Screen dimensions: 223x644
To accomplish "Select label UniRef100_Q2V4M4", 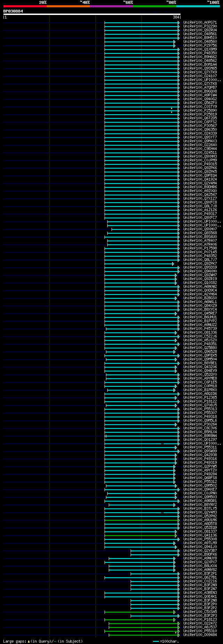I will point(200,183).
